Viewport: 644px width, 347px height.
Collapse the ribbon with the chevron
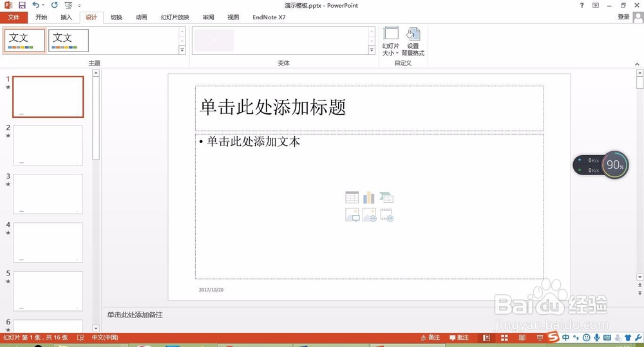637,64
